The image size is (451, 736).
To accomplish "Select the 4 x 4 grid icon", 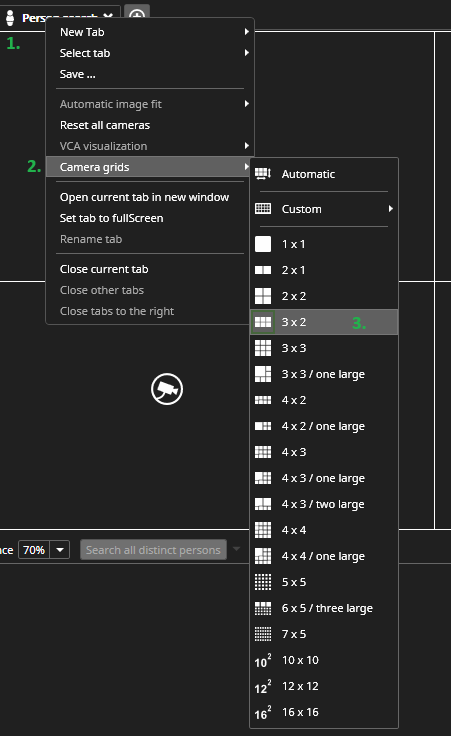I will [263, 530].
